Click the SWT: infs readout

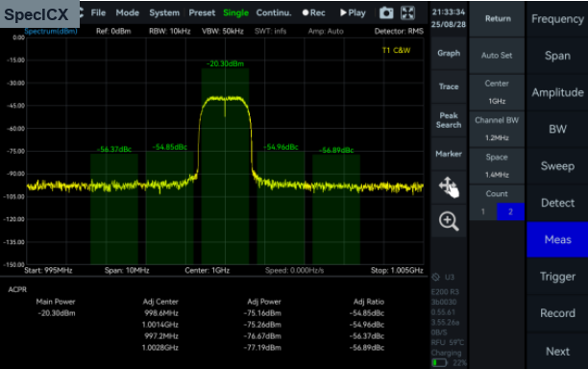point(270,31)
